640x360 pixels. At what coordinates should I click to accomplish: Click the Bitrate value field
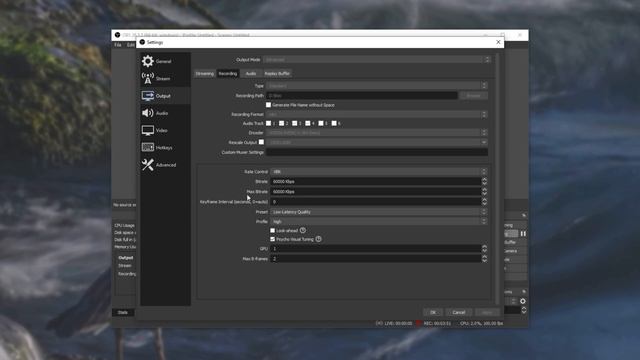tap(376, 182)
